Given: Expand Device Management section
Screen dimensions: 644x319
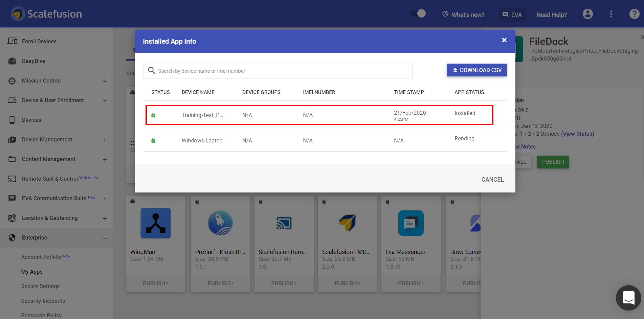Looking at the screenshot, I should click(105, 140).
